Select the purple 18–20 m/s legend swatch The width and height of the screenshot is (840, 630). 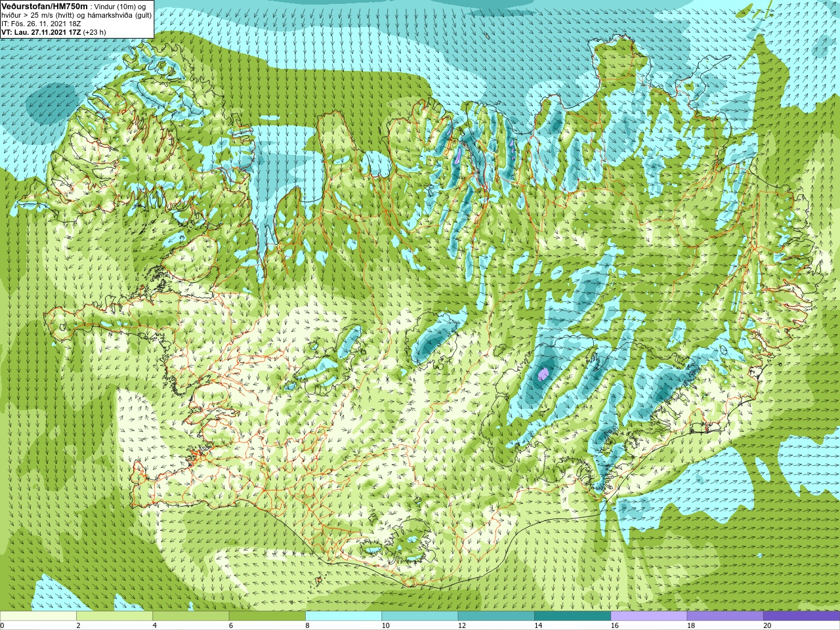725,616
